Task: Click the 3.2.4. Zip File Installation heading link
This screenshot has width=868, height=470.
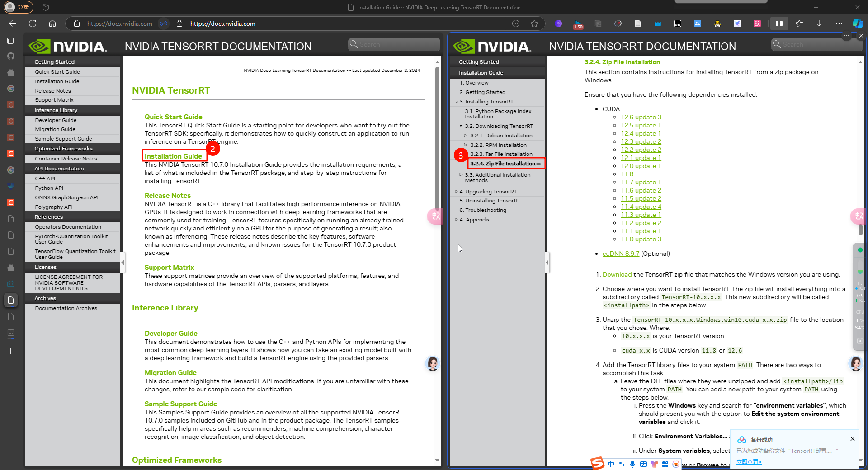Action: tap(622, 62)
